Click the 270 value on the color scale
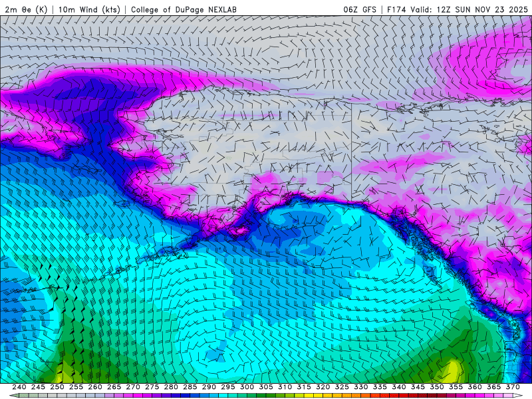The width and height of the screenshot is (532, 399). (133, 387)
